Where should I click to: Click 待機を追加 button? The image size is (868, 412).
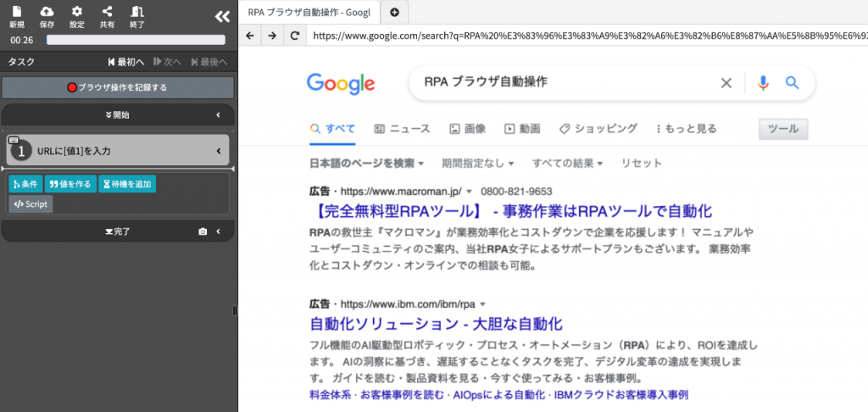click(x=127, y=184)
